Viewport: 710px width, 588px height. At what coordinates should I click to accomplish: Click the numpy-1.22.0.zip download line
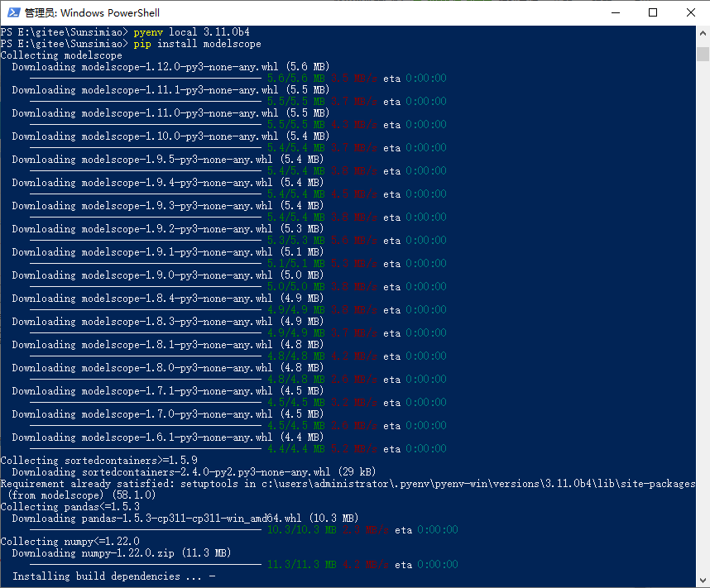point(122,552)
